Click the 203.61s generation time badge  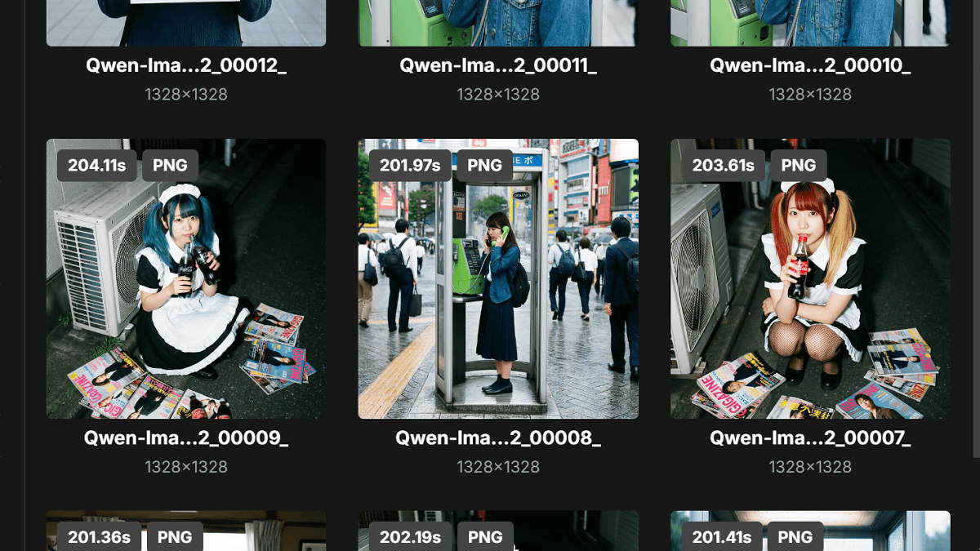723,166
